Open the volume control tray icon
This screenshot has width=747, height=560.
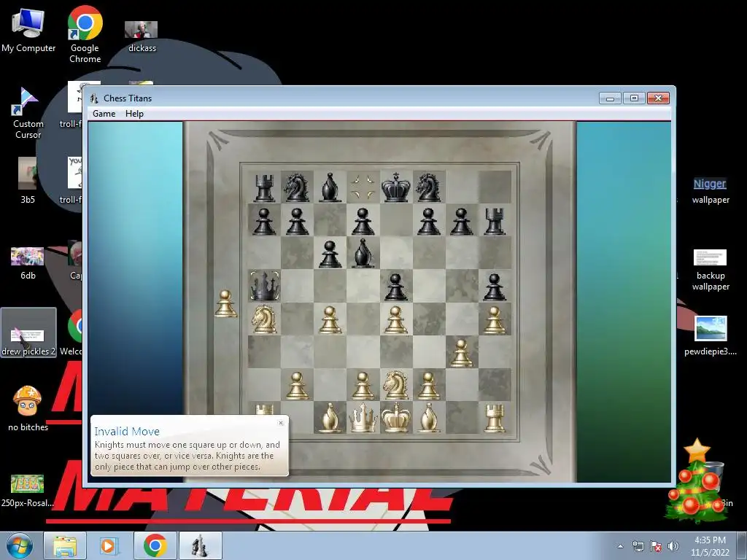point(673,546)
